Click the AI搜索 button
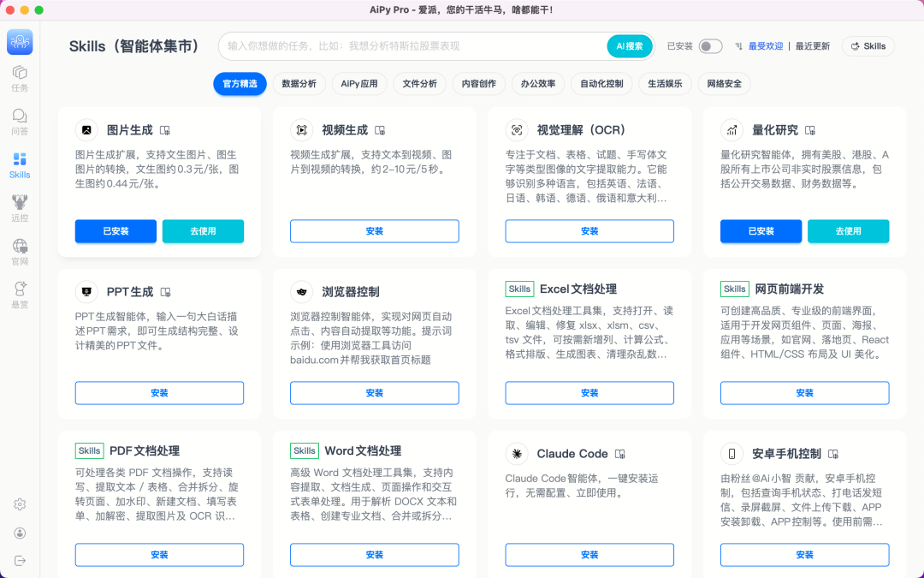924x578 pixels. click(x=629, y=46)
